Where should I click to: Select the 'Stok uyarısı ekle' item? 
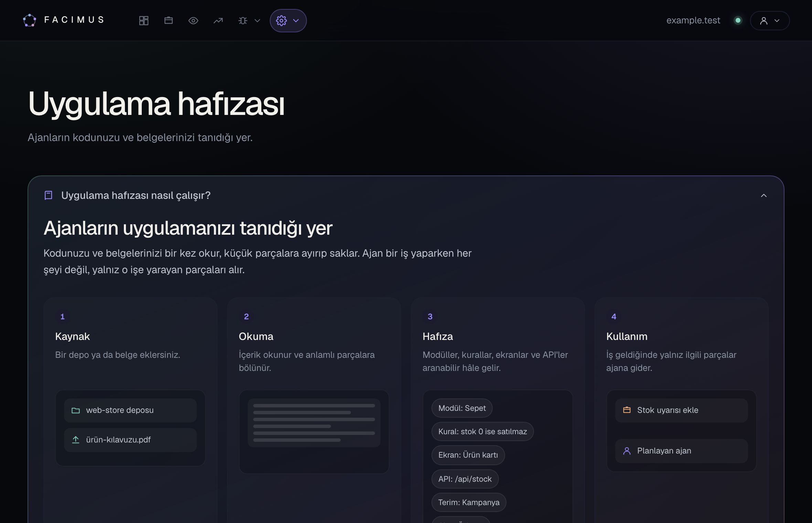(682, 410)
